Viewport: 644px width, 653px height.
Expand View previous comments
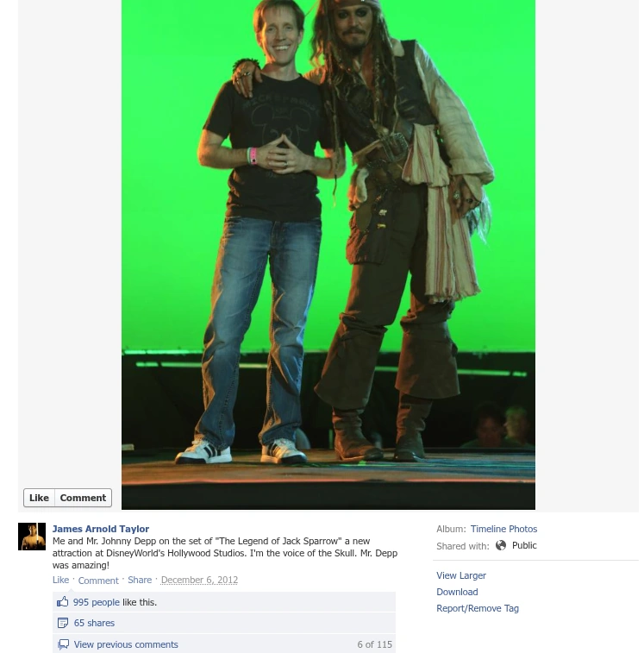tap(126, 644)
